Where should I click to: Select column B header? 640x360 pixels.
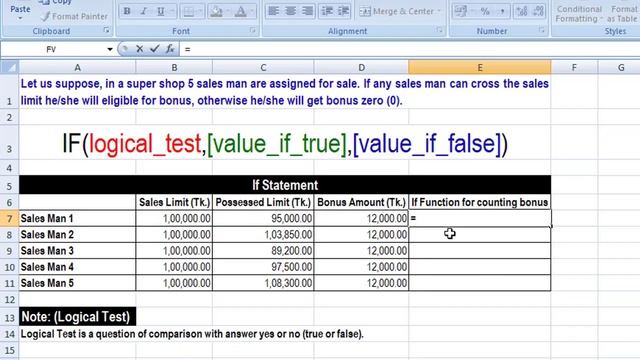[174, 67]
